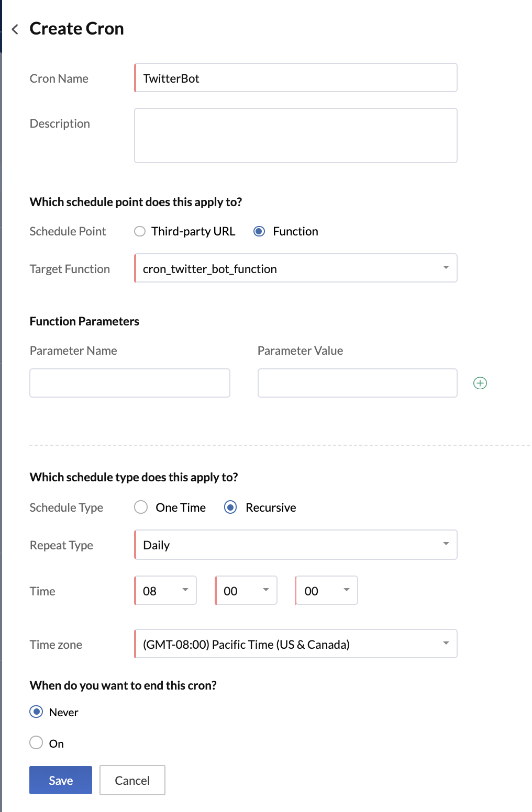Choose Never to end this cron
Screen dimensions: 532x812
(x=36, y=712)
